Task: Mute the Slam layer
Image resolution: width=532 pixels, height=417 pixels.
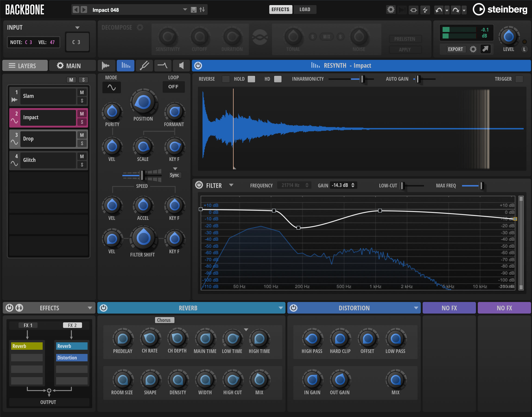Action: point(82,92)
